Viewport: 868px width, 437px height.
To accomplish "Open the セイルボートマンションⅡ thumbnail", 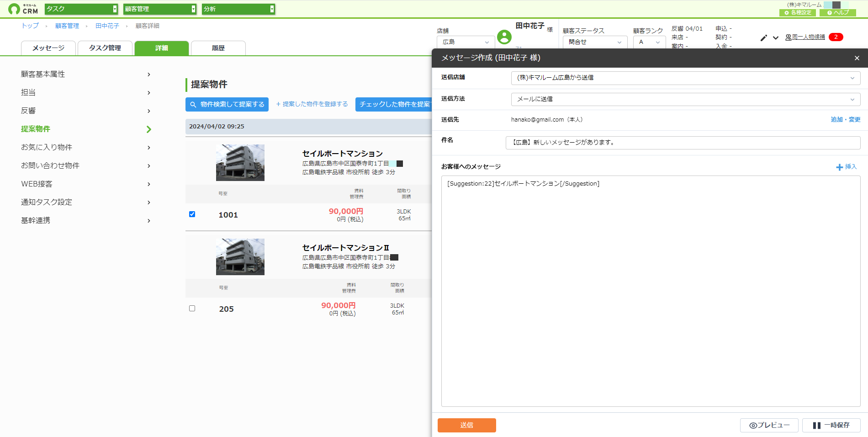I will pyautogui.click(x=240, y=257).
